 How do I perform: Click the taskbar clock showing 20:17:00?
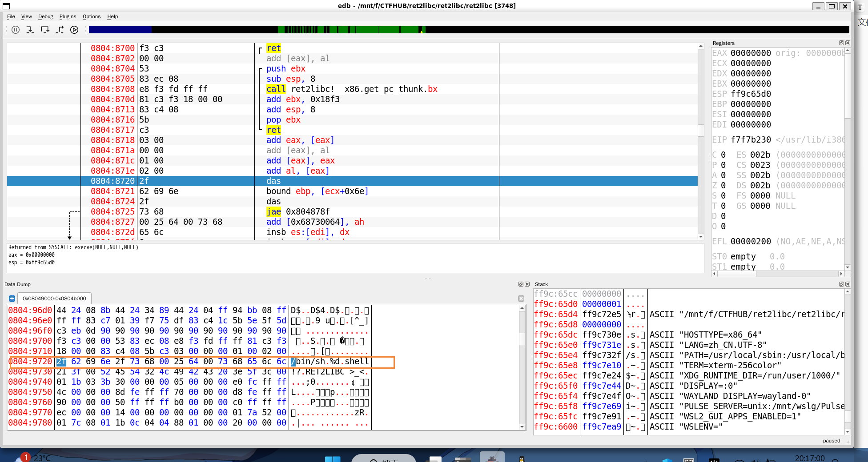click(x=809, y=458)
